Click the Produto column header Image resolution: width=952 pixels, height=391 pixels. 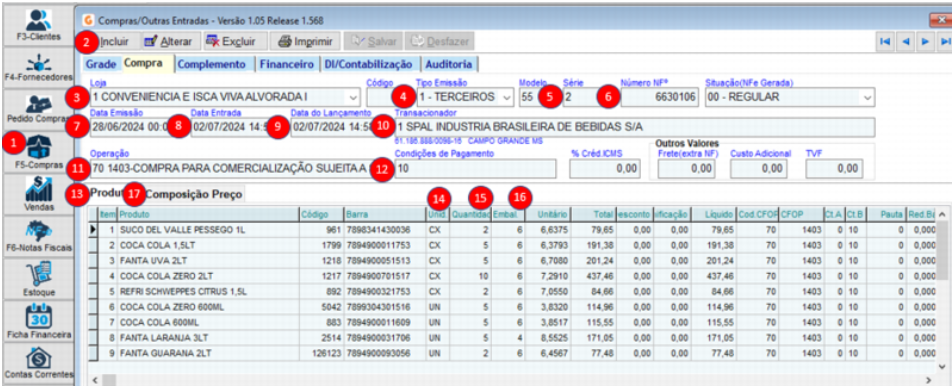coord(208,214)
